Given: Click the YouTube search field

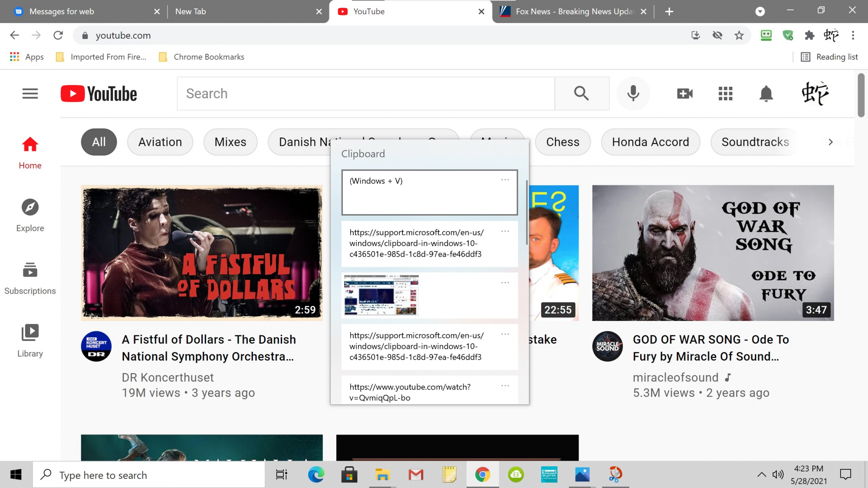Looking at the screenshot, I should click(366, 93).
